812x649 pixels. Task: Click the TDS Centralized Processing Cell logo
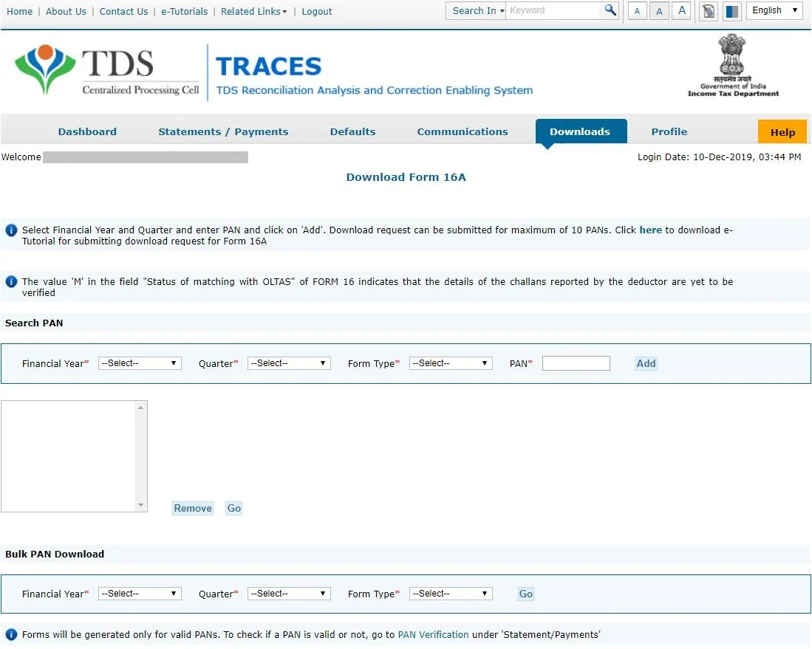click(107, 70)
